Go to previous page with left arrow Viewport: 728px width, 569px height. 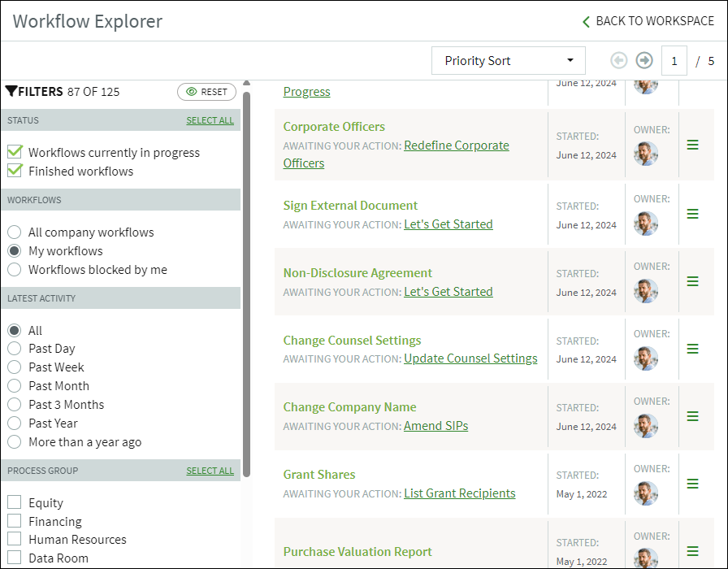point(618,60)
